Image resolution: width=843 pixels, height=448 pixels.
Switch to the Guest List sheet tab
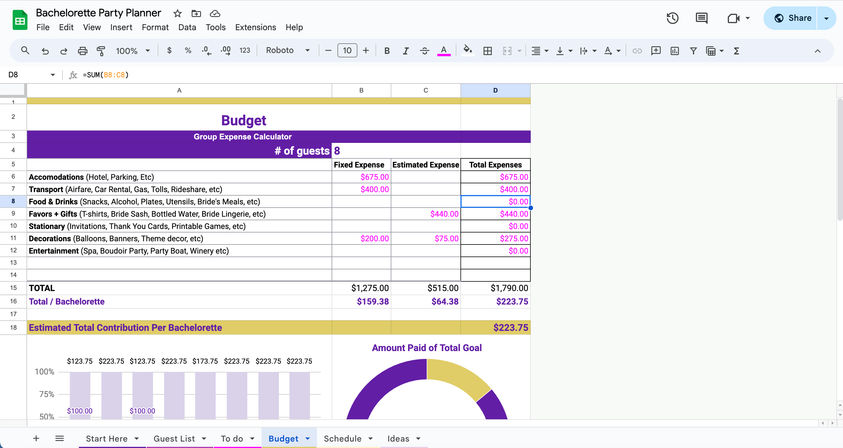coord(174,438)
